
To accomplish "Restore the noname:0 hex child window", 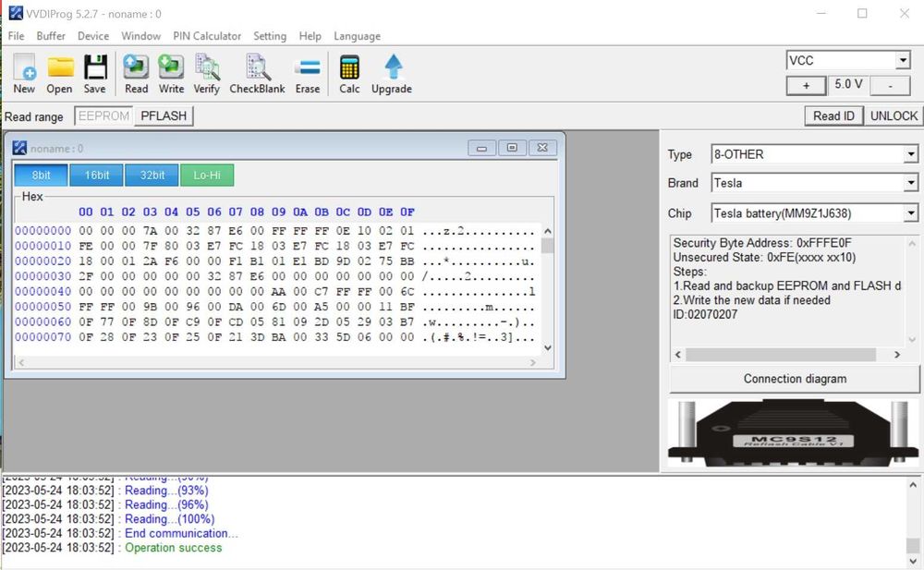I will pyautogui.click(x=512, y=148).
